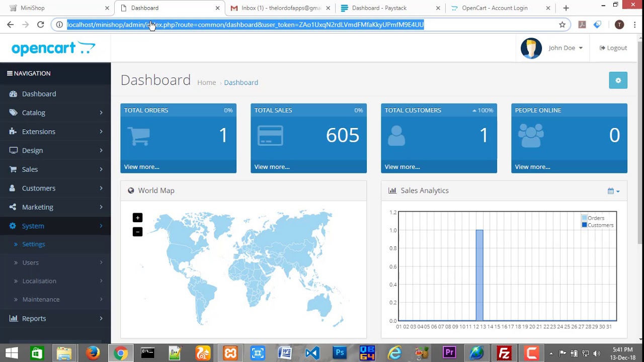Viewport: 644px width, 362px height.
Task: Expand the Extensions menu
Action: [101, 132]
